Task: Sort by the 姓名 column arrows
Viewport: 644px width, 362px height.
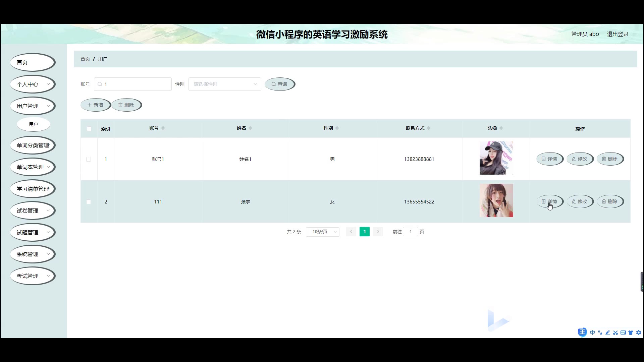Action: pos(250,128)
